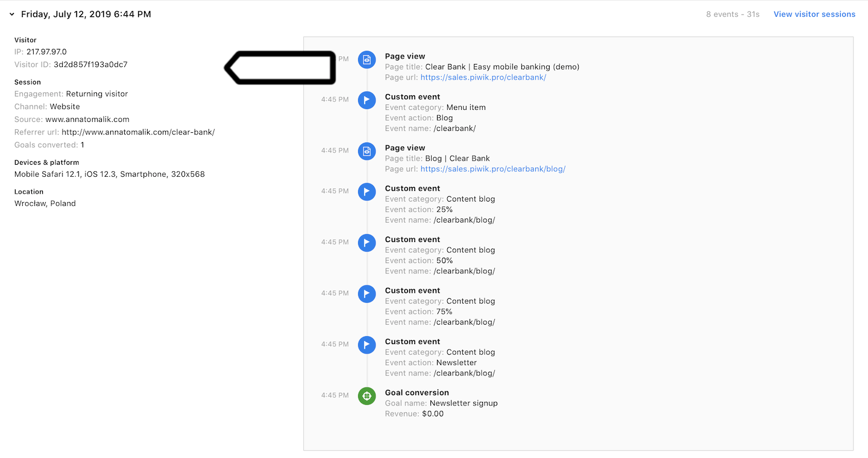Click the Source value www.annatomalik.com

tap(87, 119)
